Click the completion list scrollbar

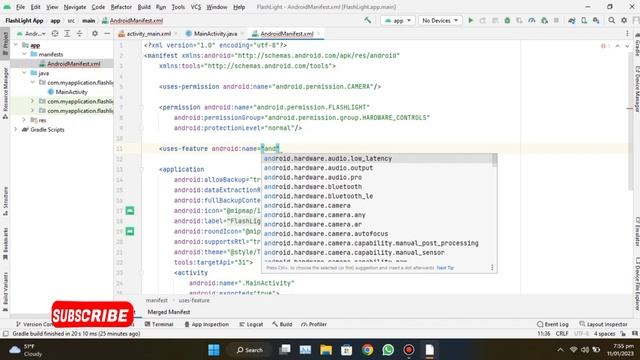494,160
